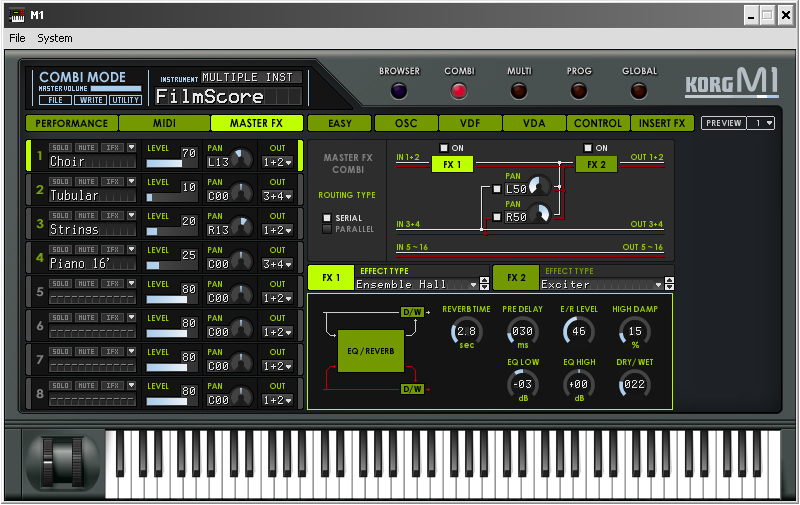
Task: Adjust the MASTER VOLUME slider
Action: (x=116, y=89)
